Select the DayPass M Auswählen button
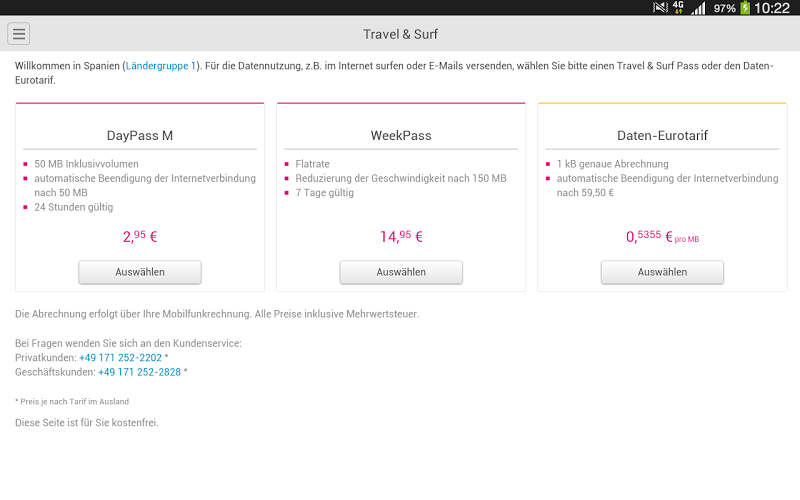This screenshot has width=800, height=500. pos(140,272)
